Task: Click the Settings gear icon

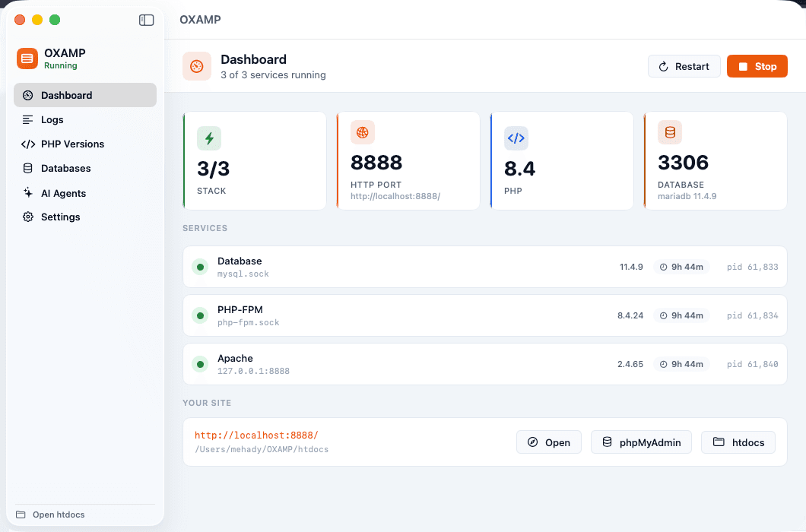Action: click(28, 217)
